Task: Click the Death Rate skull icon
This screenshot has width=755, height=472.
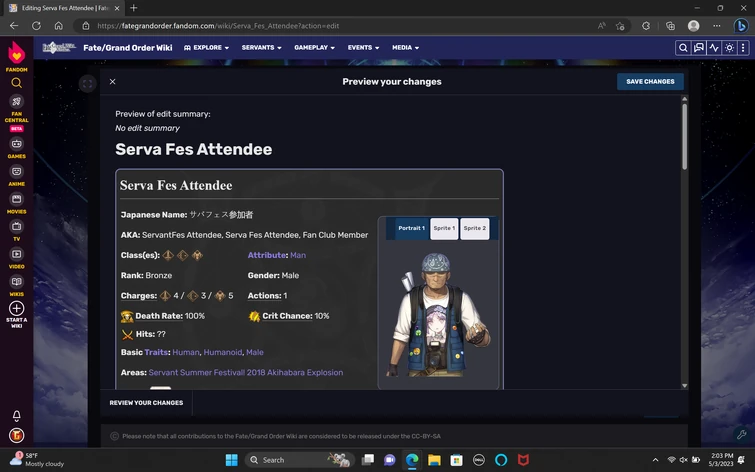Action: click(x=127, y=316)
